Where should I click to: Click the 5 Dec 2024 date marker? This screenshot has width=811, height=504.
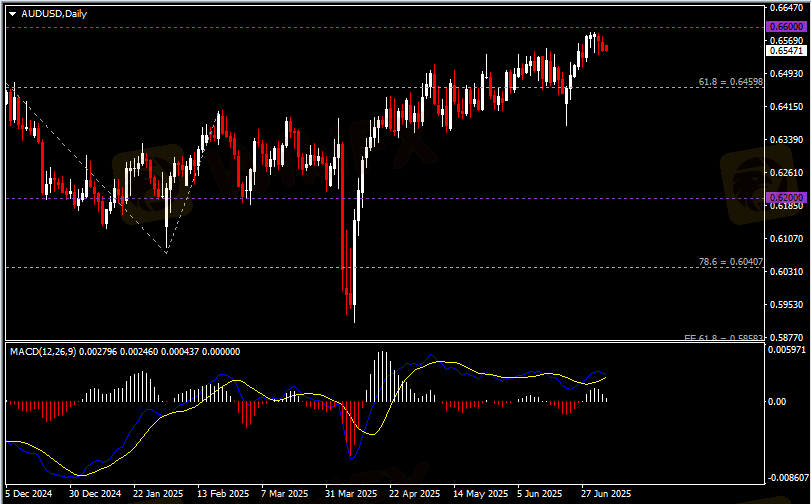point(28,494)
